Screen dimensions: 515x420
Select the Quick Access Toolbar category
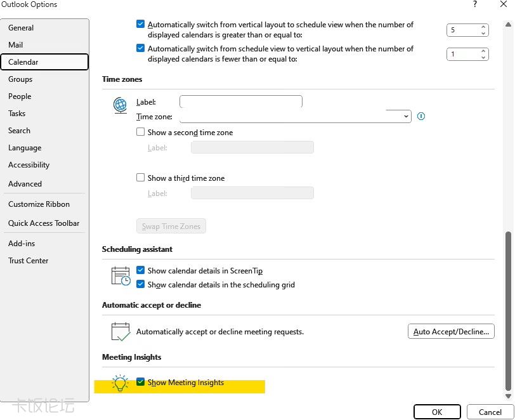click(44, 223)
